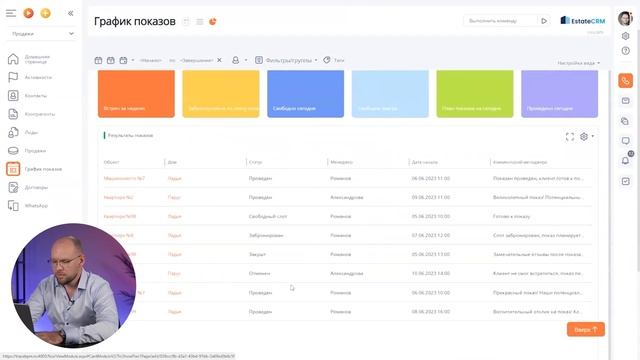Screen dimensions: 640x360
Task: Expand the Результаты показов widget to fullscreen
Action: 570,137
